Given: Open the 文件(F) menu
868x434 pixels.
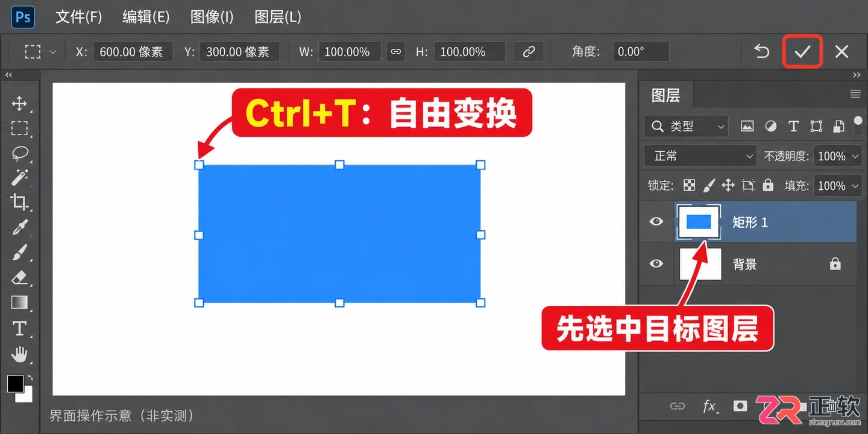Looking at the screenshot, I should [79, 17].
